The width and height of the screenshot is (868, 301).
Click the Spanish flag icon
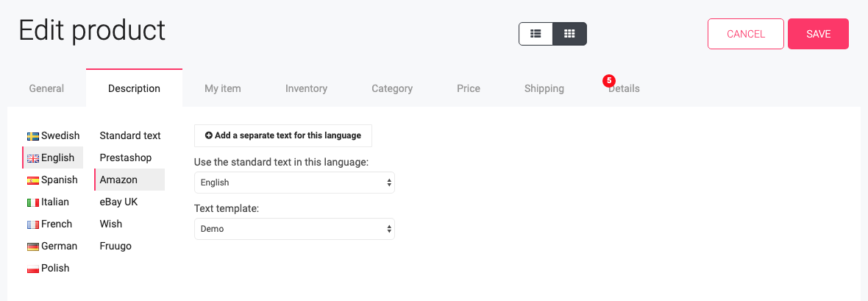pyautogui.click(x=32, y=180)
